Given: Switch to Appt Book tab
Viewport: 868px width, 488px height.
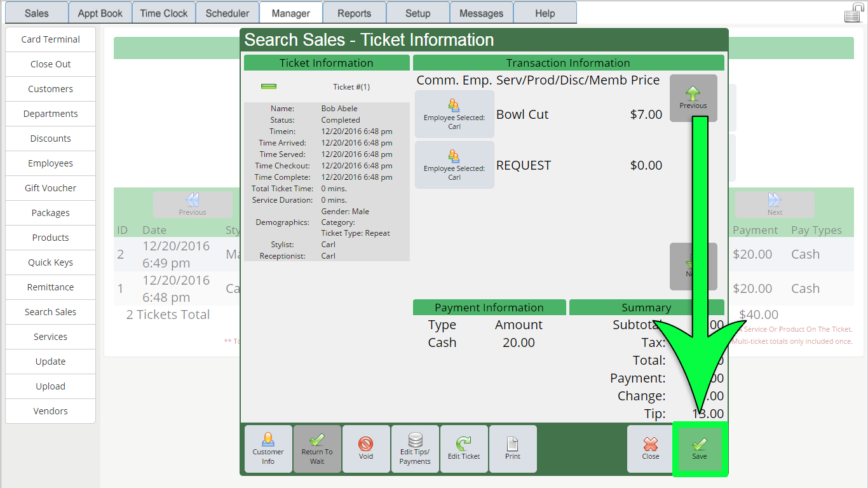Looking at the screenshot, I should (100, 13).
